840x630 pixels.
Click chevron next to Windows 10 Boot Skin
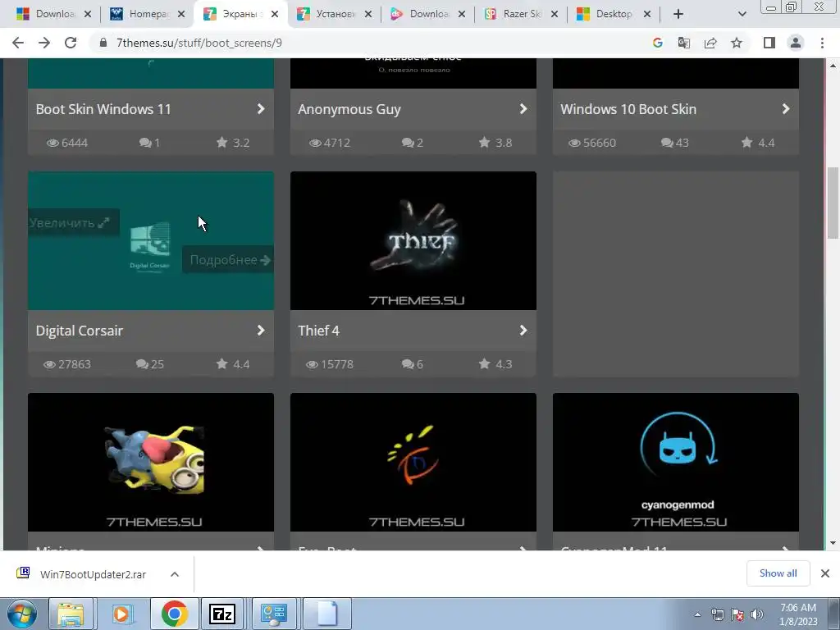786,109
